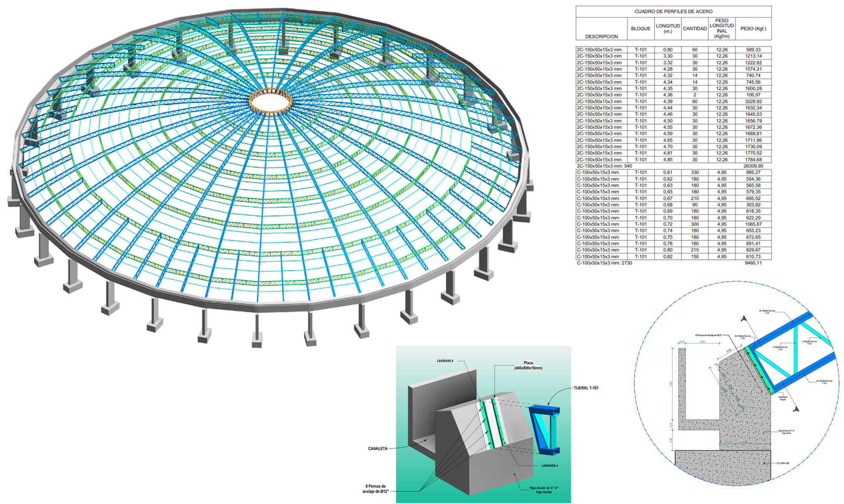
Task: Click the length value 4,28
Action: 668,69
